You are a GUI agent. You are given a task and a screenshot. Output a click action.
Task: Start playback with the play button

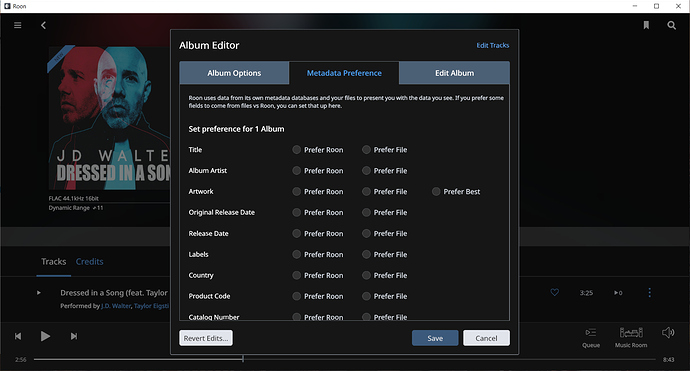point(45,336)
